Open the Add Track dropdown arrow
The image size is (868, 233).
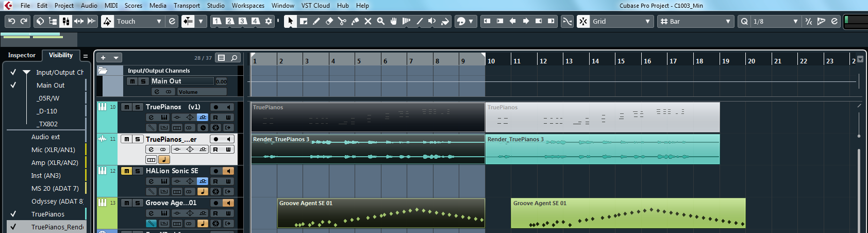[116, 58]
